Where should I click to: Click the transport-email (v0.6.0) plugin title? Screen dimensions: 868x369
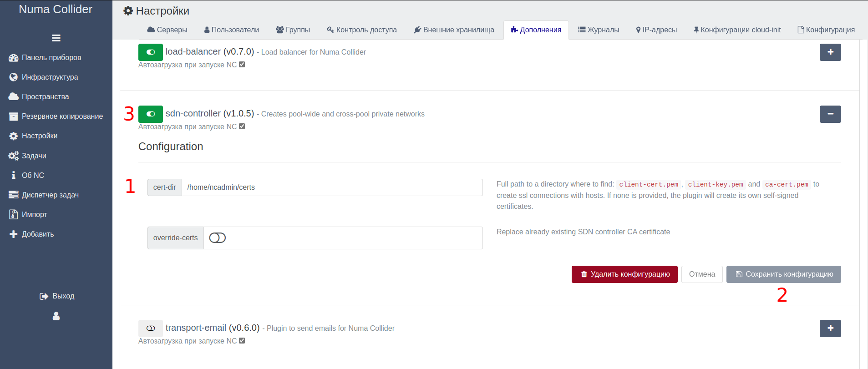tap(213, 328)
